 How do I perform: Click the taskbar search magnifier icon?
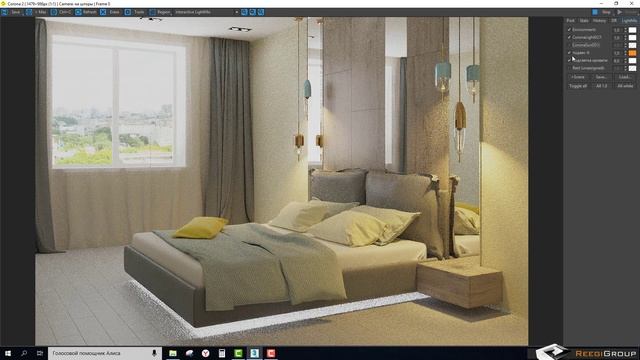[x=24, y=353]
